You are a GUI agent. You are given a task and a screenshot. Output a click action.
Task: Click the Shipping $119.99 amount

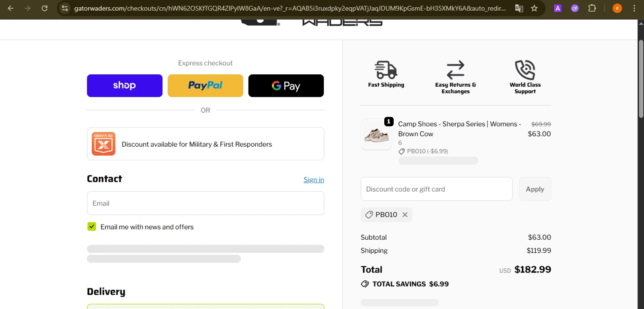[539, 251]
